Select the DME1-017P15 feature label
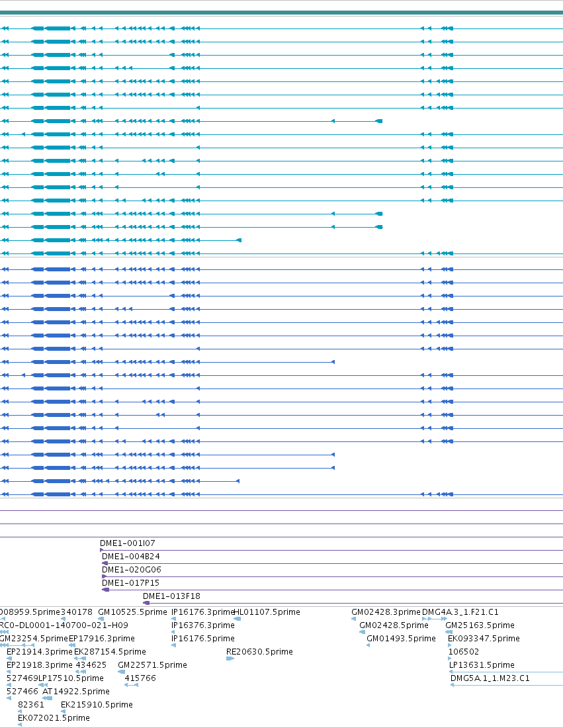 point(130,582)
